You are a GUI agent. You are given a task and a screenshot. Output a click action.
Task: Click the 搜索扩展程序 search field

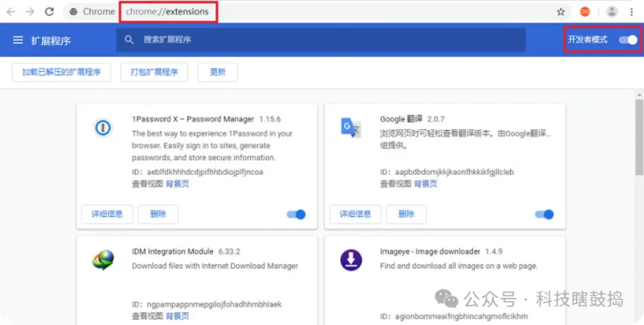(x=321, y=40)
